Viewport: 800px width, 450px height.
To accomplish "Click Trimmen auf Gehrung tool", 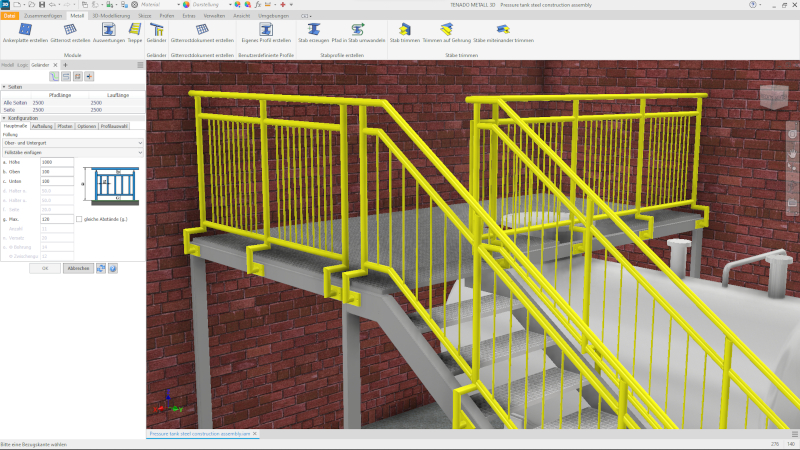I will pos(447,30).
